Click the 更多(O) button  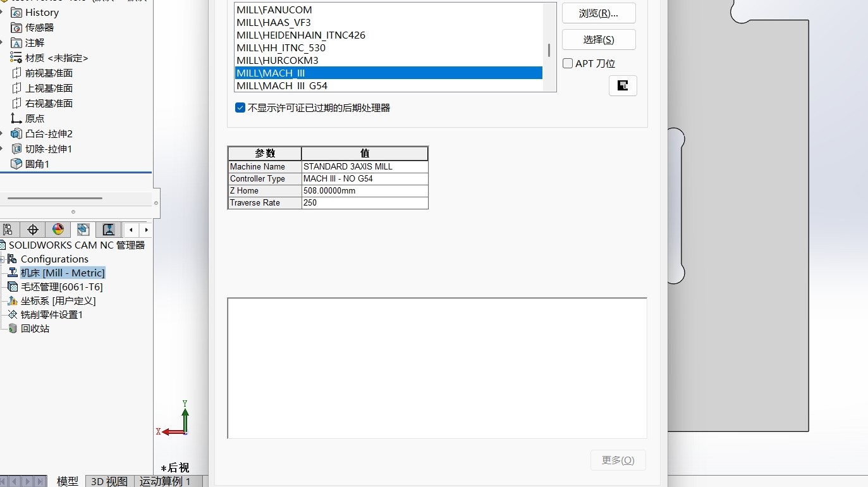(x=618, y=460)
